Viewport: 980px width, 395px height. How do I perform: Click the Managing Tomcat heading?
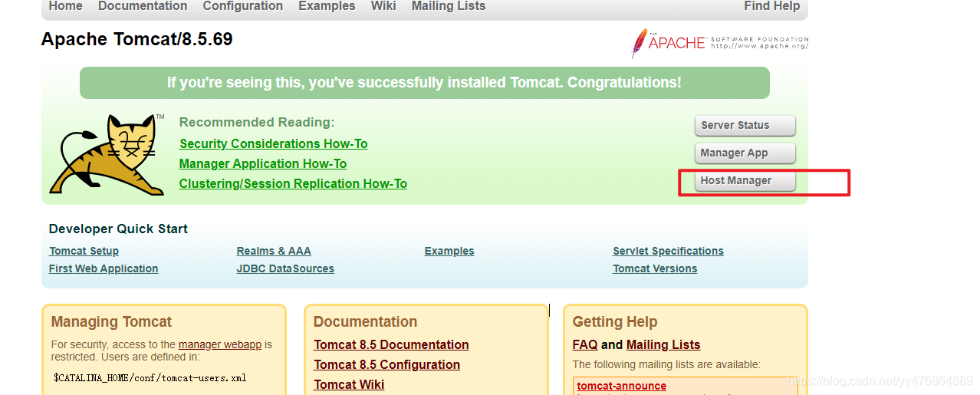point(111,321)
